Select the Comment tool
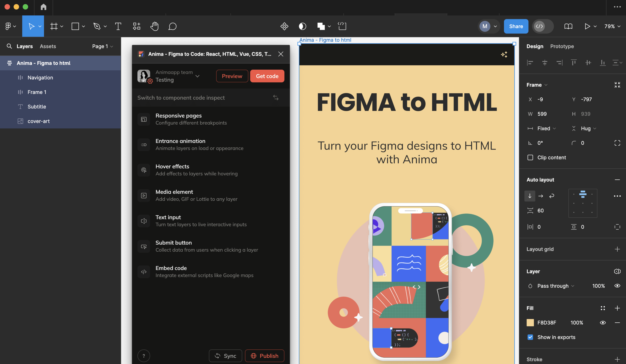The height and width of the screenshot is (364, 626). (x=172, y=26)
